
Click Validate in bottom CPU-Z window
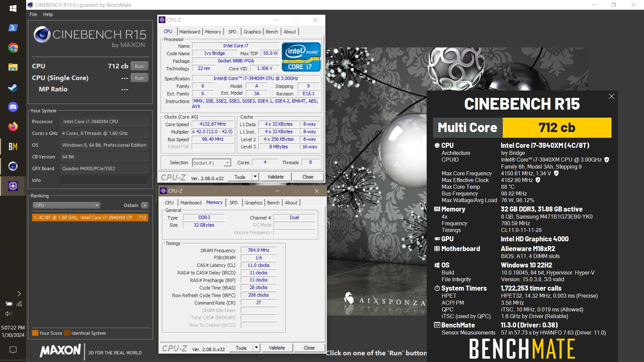277,348
